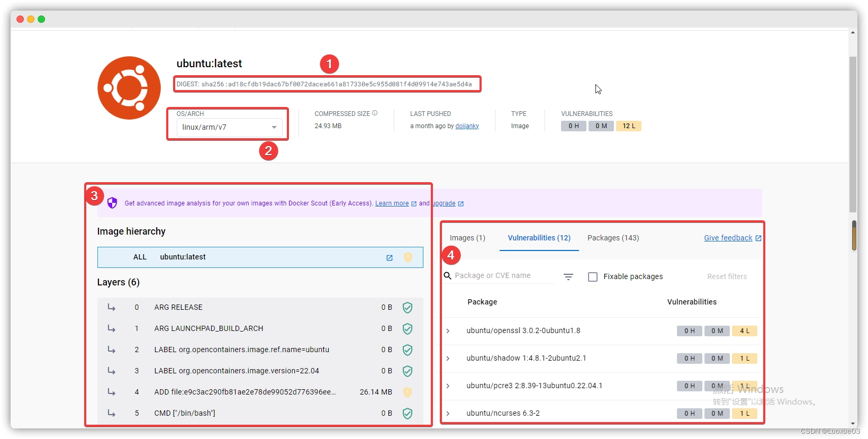Click arrow icon of layer 0 row
The width and height of the screenshot is (868, 439).
(x=112, y=307)
